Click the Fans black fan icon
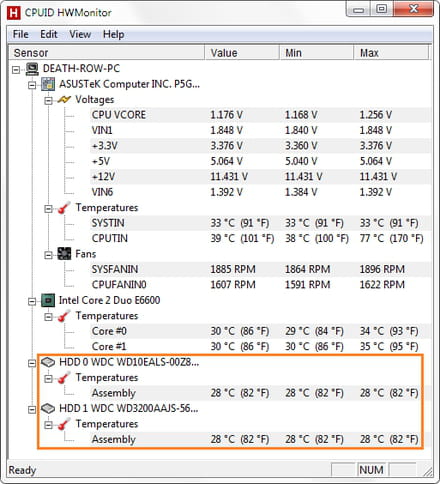 (x=64, y=254)
